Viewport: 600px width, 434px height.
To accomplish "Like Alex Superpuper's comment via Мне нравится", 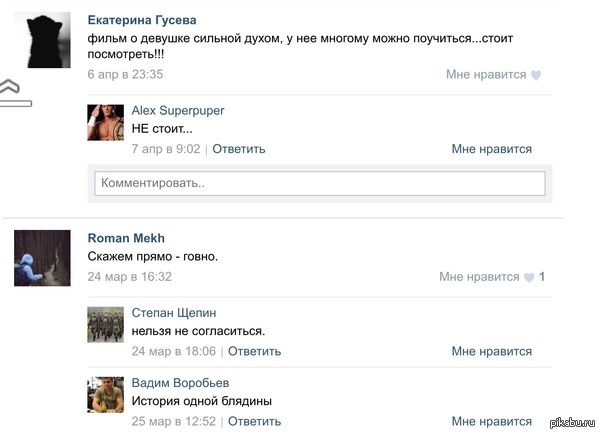I will (x=491, y=149).
